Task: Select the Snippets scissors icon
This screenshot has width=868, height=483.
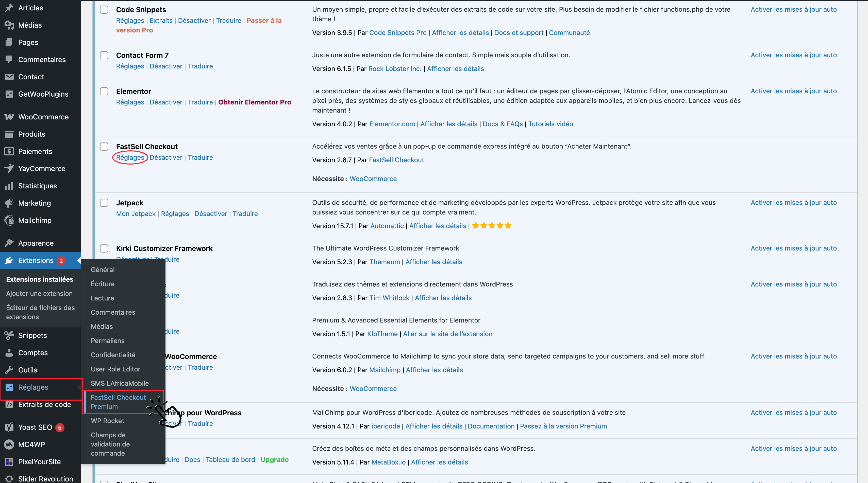Action: click(9, 335)
